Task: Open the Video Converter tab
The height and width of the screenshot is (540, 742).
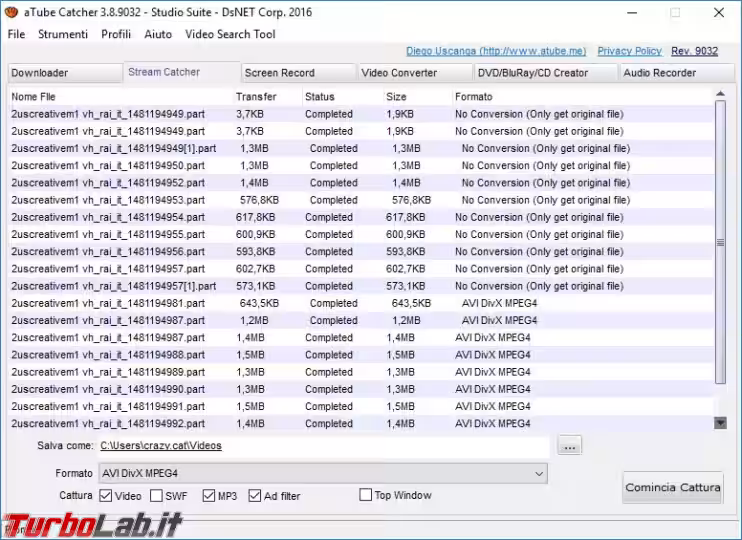Action: point(415,73)
